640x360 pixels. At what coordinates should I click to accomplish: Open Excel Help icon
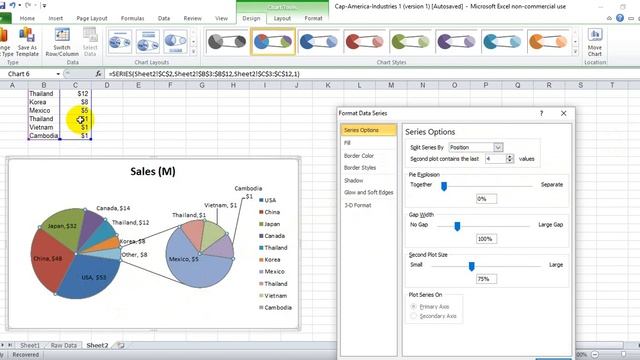tap(620, 18)
